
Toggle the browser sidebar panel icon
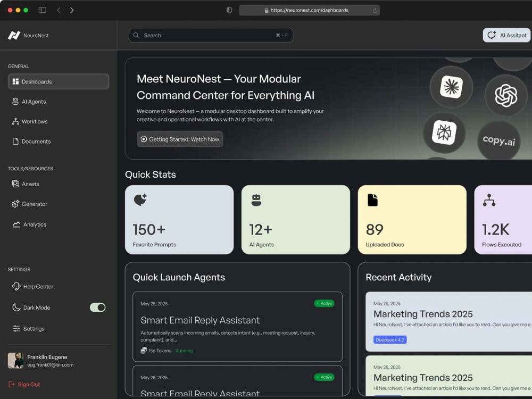click(43, 10)
